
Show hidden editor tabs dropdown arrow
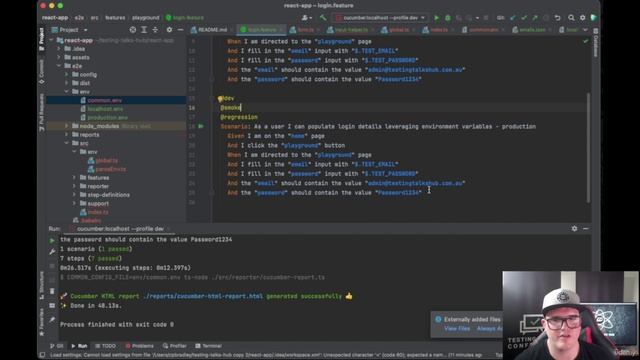tap(585, 30)
